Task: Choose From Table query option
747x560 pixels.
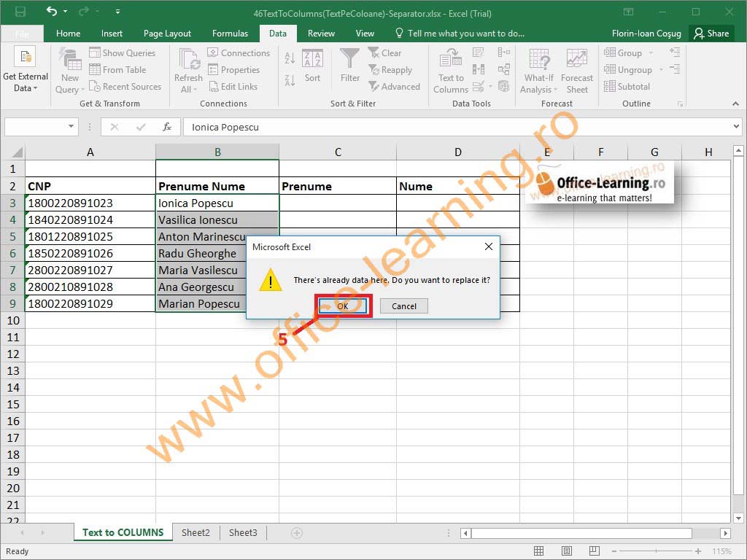Action: (117, 69)
